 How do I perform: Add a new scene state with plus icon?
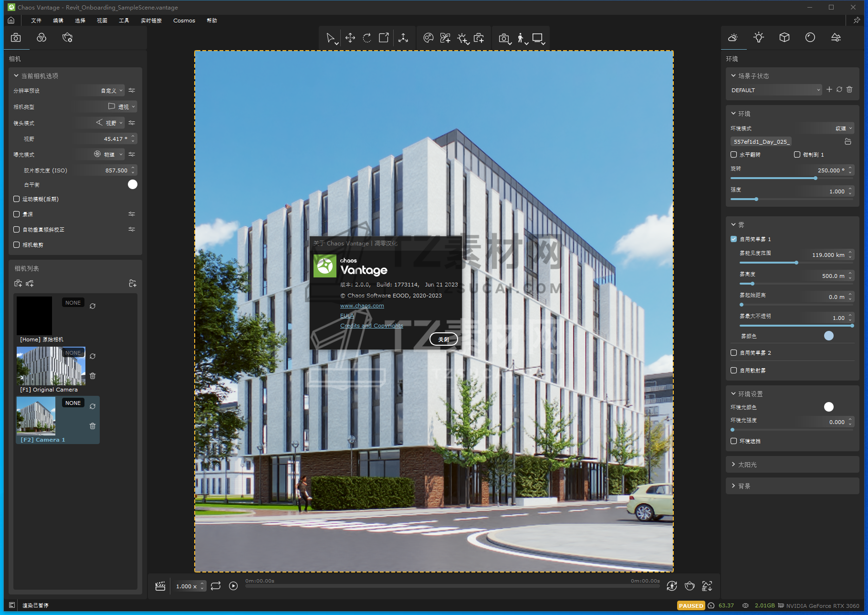point(829,89)
